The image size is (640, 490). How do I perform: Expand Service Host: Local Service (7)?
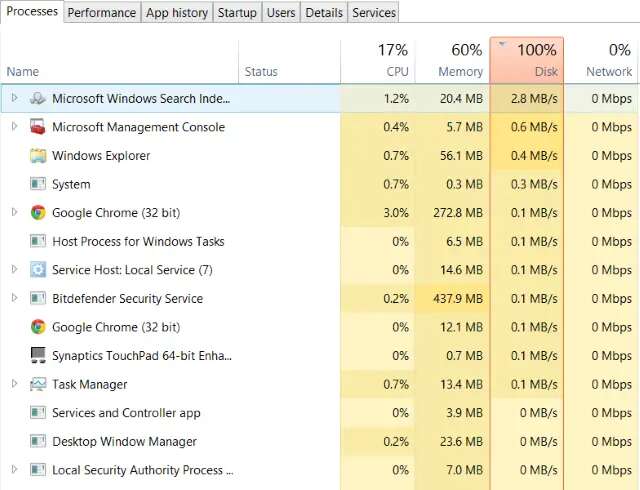(x=15, y=270)
